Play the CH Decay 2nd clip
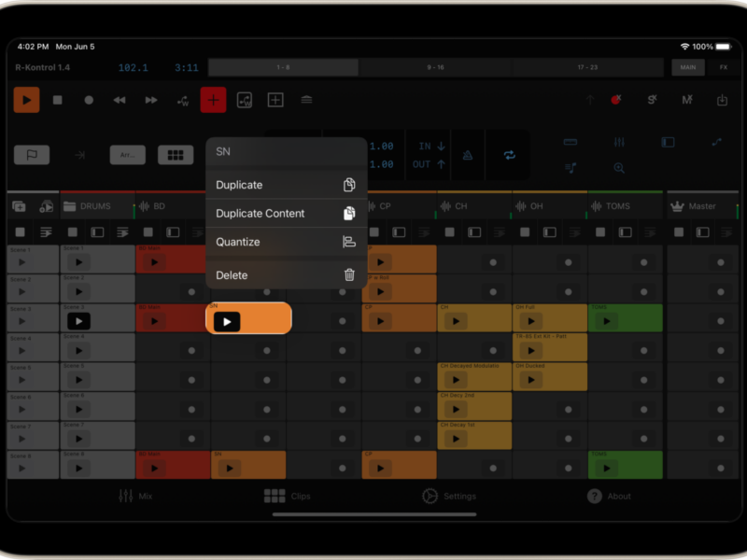This screenshot has width=747, height=560. click(x=456, y=410)
